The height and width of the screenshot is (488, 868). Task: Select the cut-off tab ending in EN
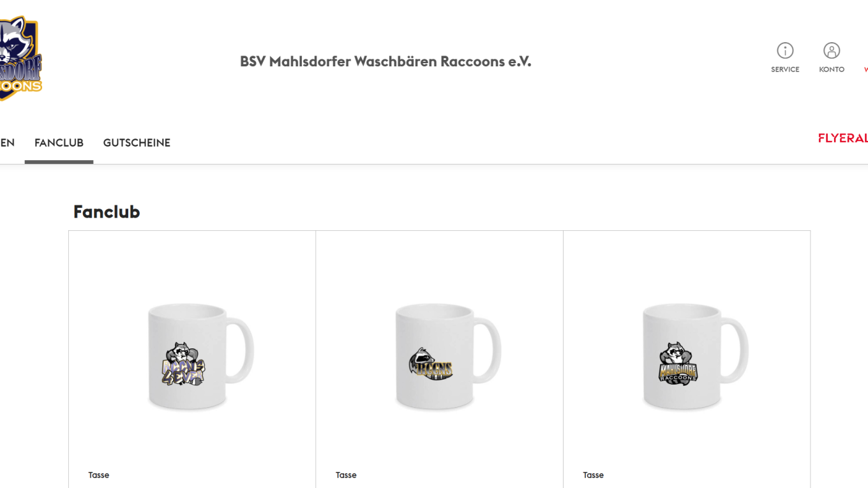[7, 143]
